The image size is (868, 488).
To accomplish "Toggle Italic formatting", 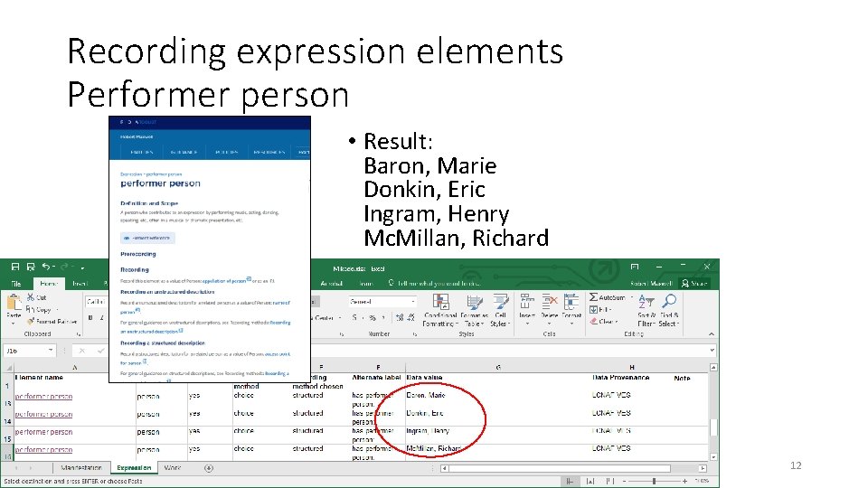I will click(x=102, y=317).
